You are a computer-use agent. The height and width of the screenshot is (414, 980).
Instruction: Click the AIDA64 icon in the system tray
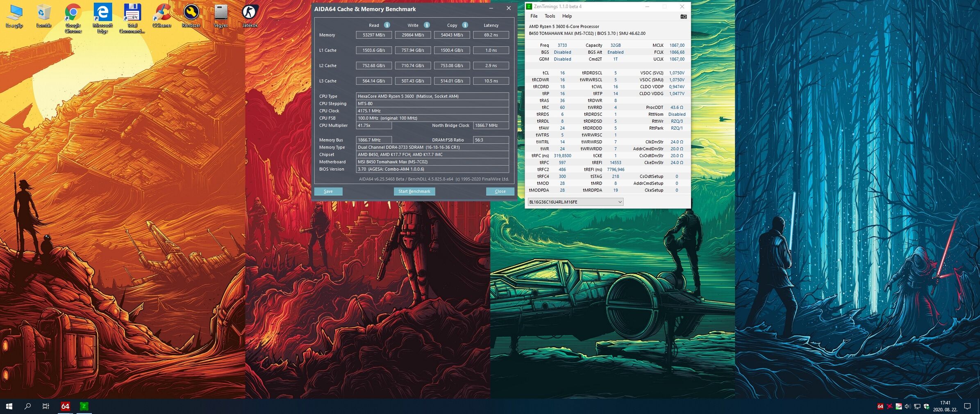pos(880,407)
